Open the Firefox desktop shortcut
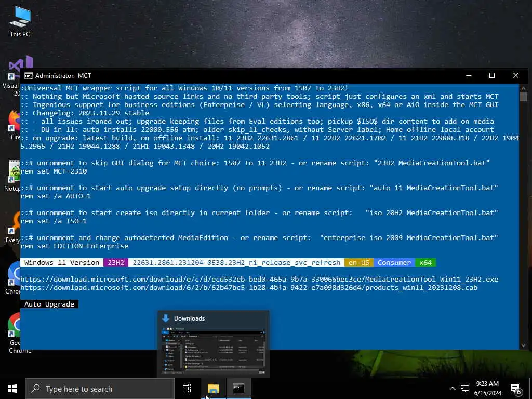532x399 pixels. (x=14, y=126)
